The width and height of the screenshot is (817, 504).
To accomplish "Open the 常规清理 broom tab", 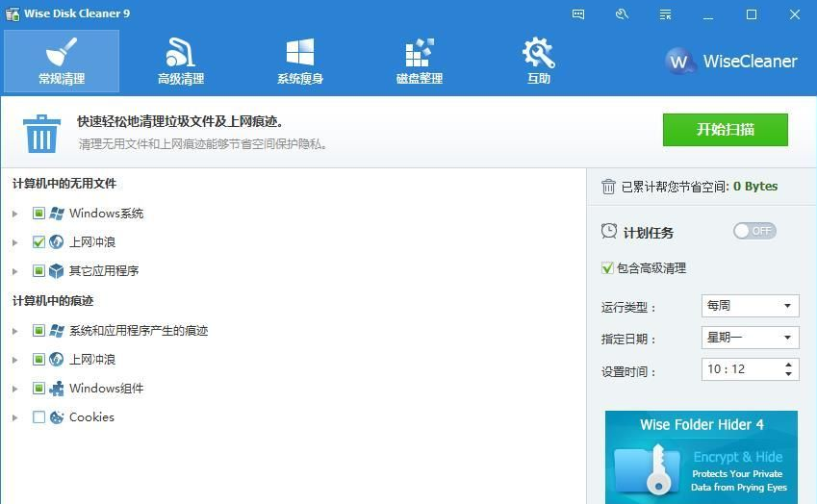I will point(62,61).
